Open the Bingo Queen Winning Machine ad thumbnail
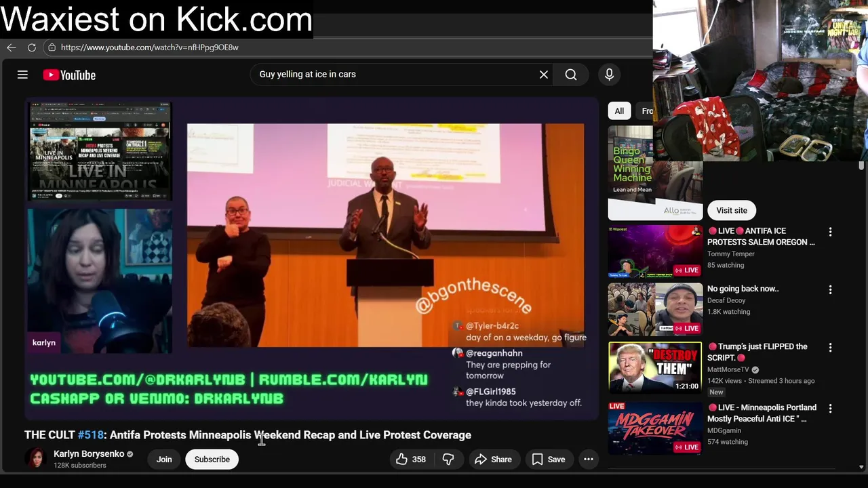Screen dimensions: 868x488 [x=655, y=173]
